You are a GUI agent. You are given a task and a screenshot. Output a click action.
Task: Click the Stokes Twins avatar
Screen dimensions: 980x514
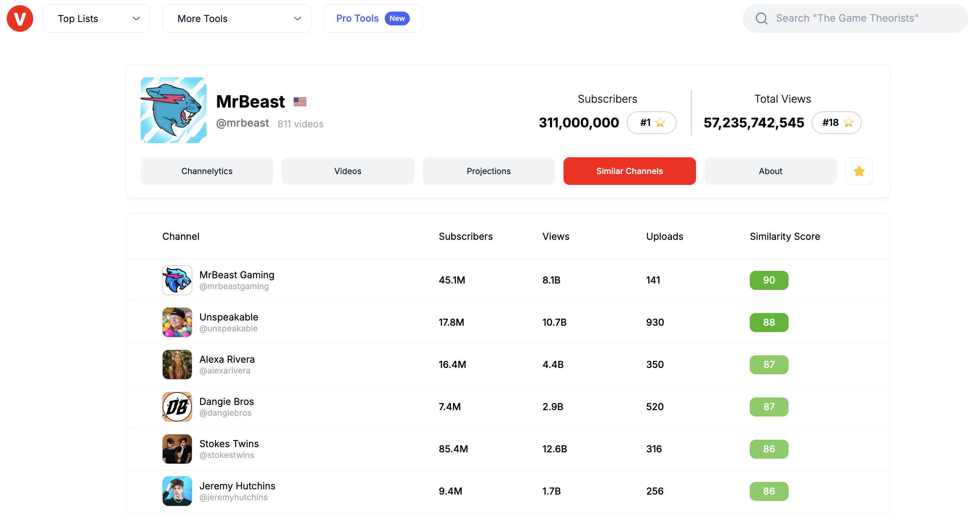tap(177, 449)
